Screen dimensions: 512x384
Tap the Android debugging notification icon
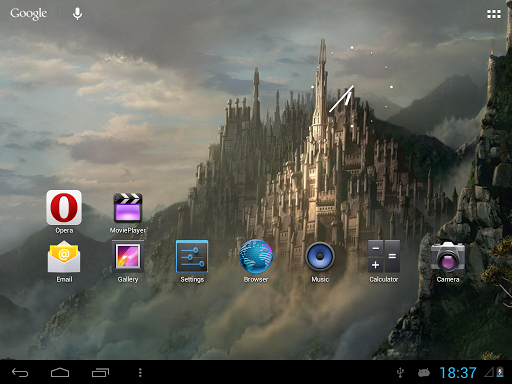pos(424,373)
